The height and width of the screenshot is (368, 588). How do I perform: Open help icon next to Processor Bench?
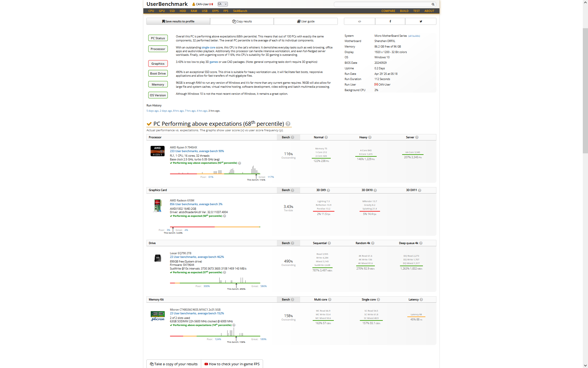[292, 137]
